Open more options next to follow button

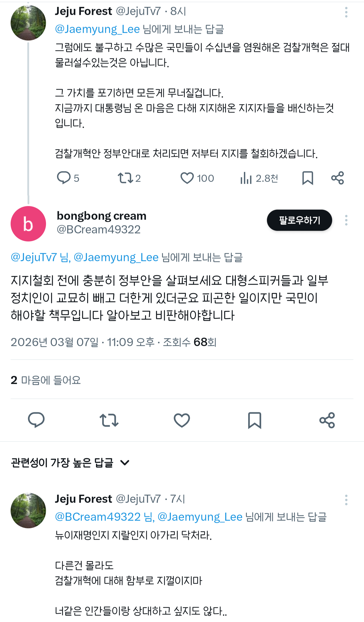tap(346, 220)
